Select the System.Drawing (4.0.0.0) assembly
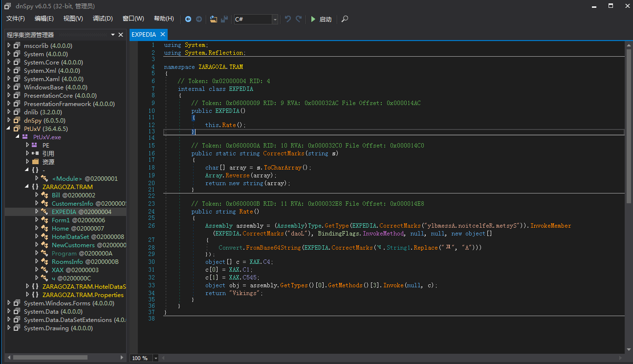The image size is (633, 364). [x=58, y=328]
